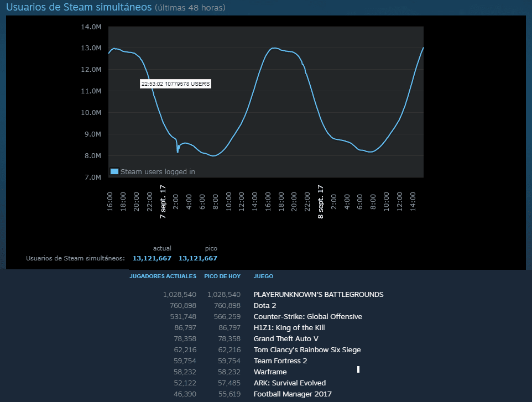Select the Team Fortress 2 game

point(280,361)
